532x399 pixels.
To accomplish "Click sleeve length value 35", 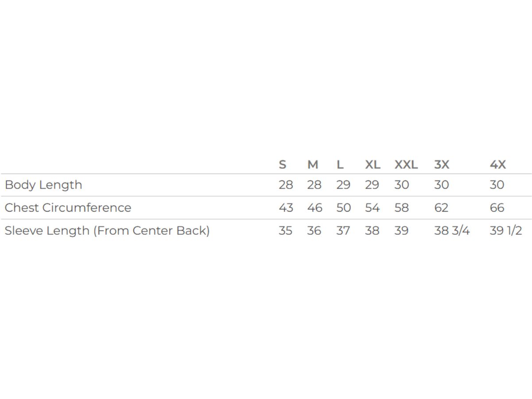I will (x=285, y=231).
